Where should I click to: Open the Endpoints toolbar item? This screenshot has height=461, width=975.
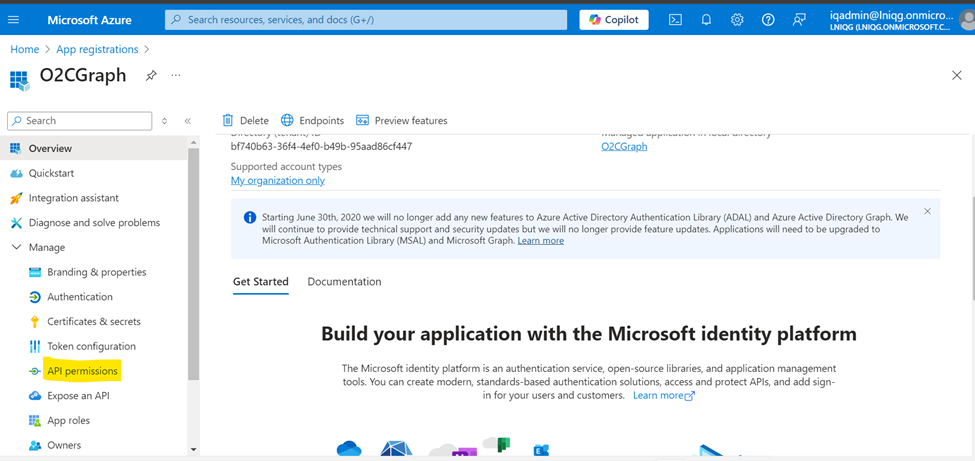pyautogui.click(x=312, y=121)
